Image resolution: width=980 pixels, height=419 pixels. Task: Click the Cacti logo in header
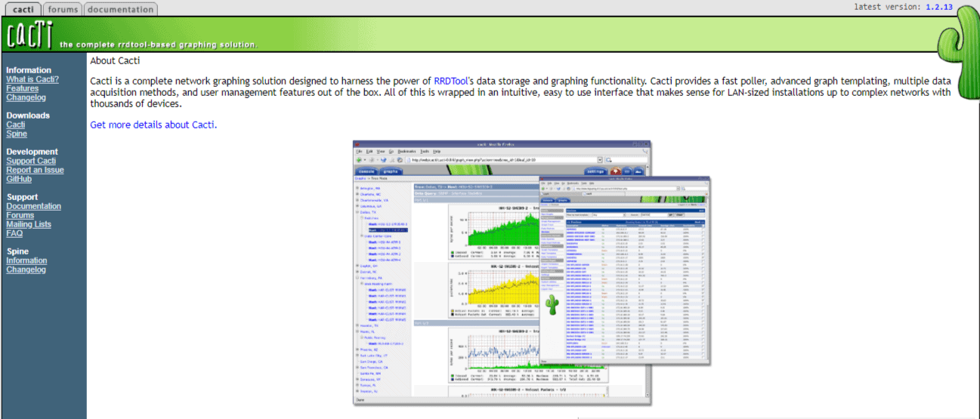pos(29,34)
